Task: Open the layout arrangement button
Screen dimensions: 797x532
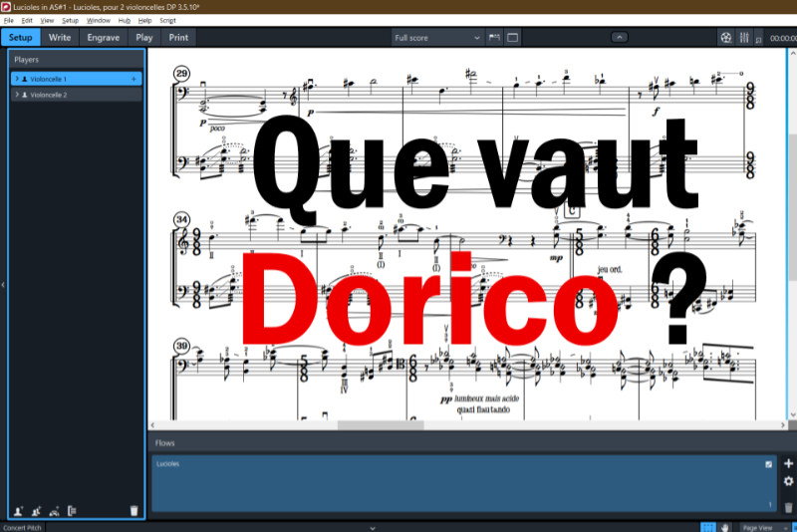Action: 513,38
